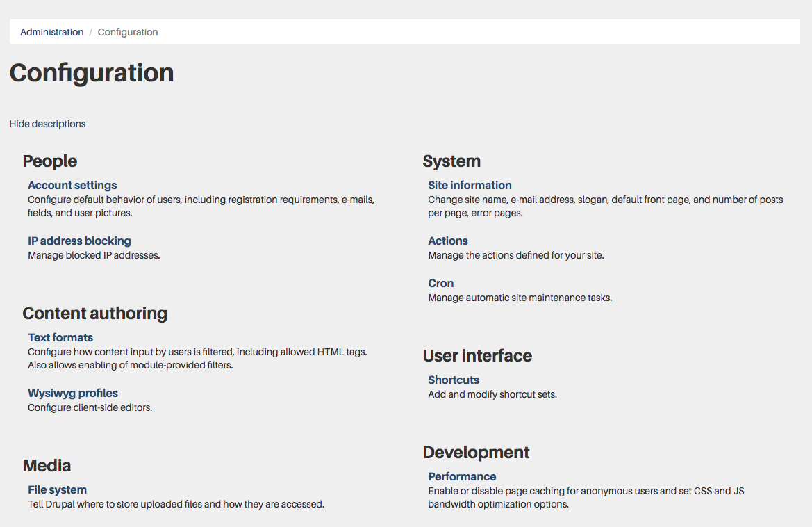Image resolution: width=812 pixels, height=527 pixels.
Task: Open Shortcuts configuration
Action: (454, 380)
